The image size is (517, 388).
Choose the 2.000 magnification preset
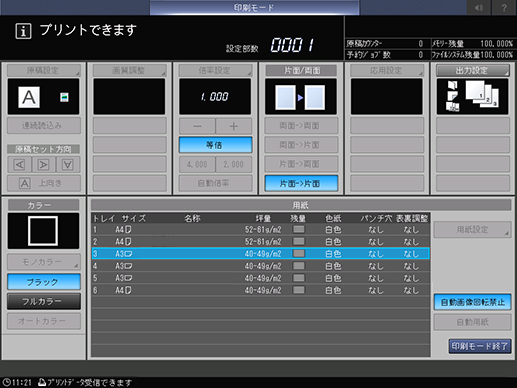(234, 164)
